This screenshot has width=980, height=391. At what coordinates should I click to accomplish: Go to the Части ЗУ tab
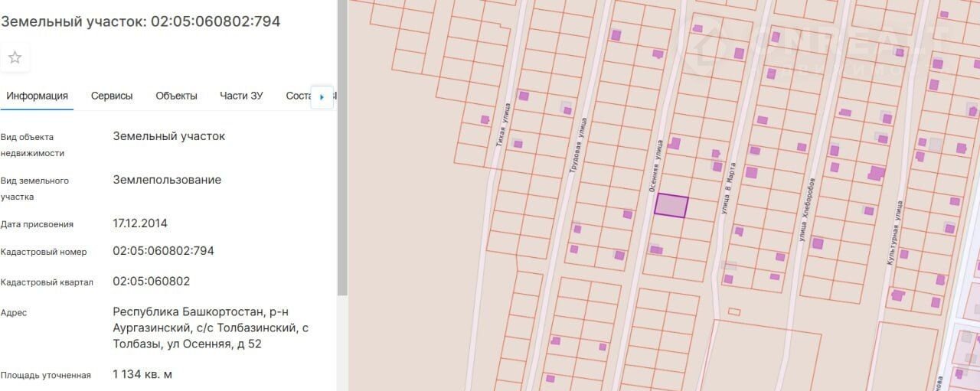click(241, 96)
